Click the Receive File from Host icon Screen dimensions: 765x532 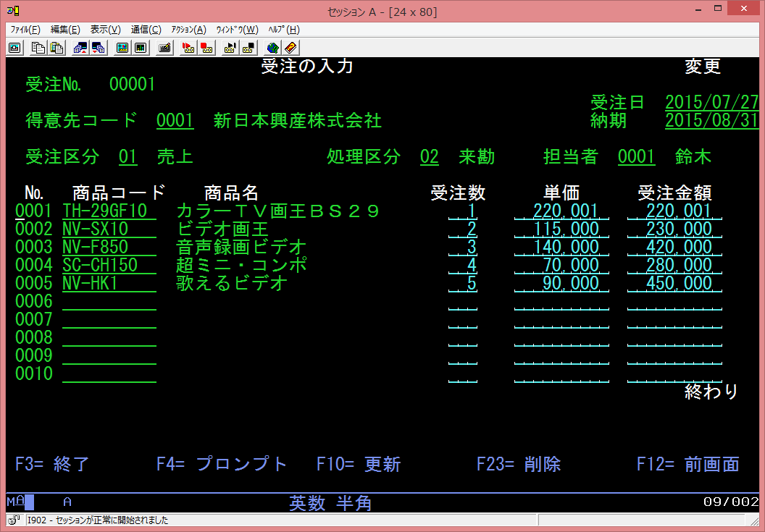99,48
